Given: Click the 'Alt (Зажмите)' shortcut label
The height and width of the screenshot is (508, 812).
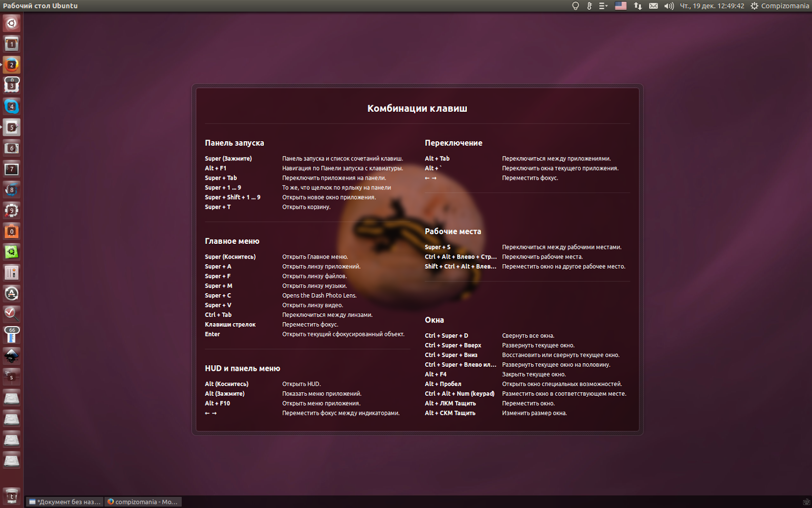Looking at the screenshot, I should 225,393.
